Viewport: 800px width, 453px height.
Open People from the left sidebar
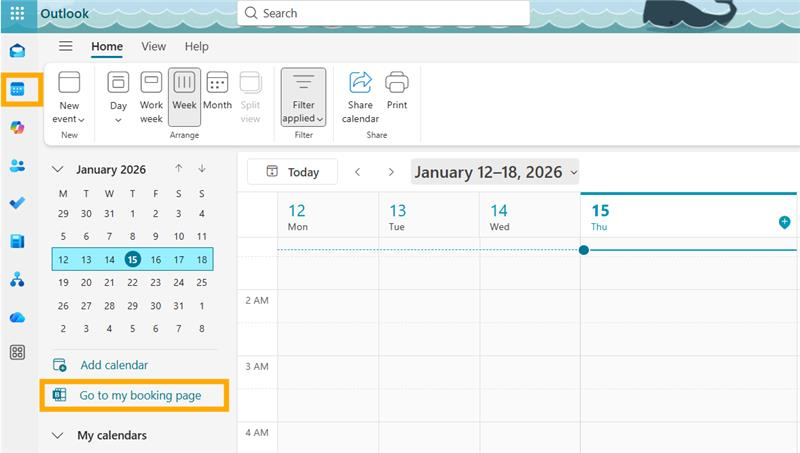[17, 166]
